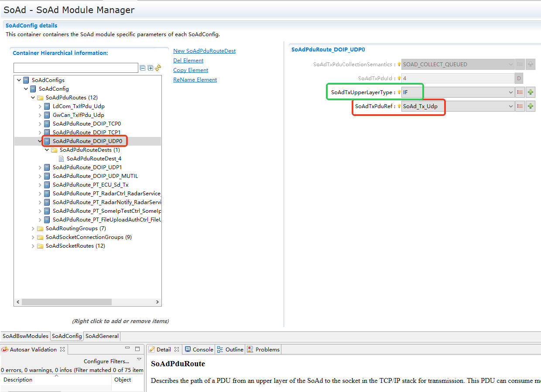Click the Del Element link
Viewport: 541px width, 392px height.
188,61
